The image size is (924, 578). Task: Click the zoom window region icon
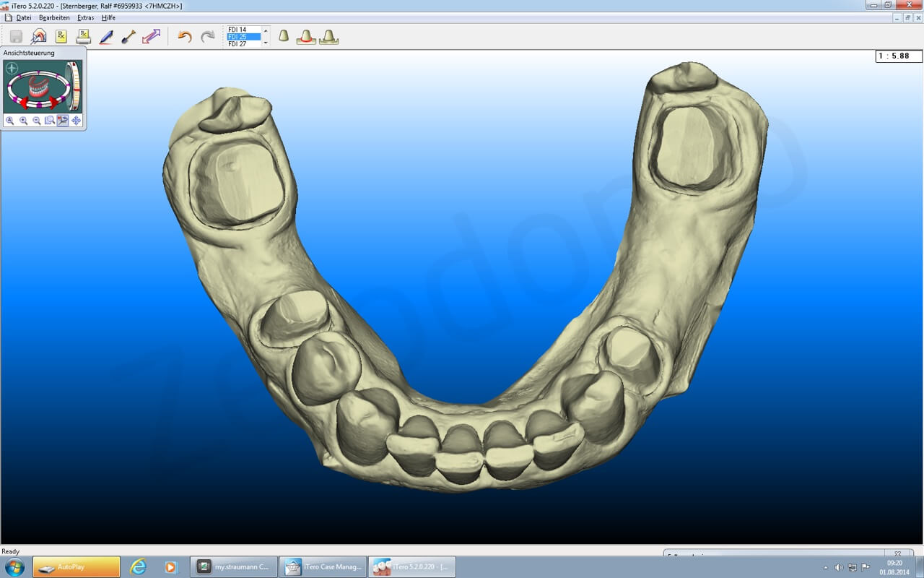point(49,121)
